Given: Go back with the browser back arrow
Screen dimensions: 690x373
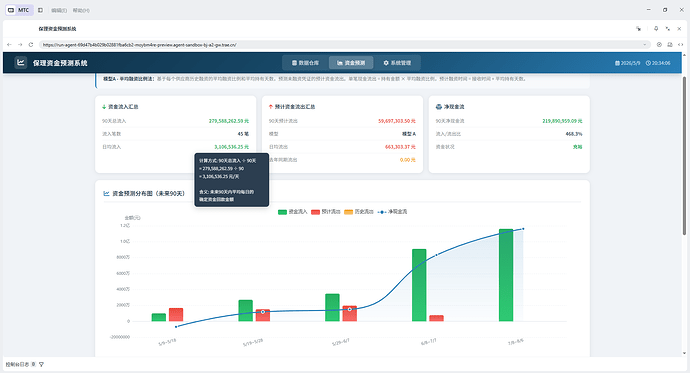Looking at the screenshot, I should (x=9, y=44).
